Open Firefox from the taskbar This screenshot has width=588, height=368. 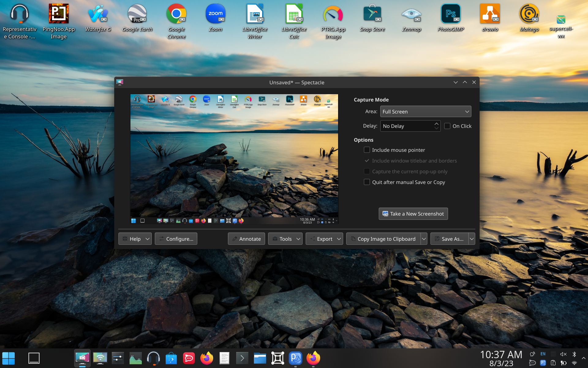pyautogui.click(x=207, y=358)
